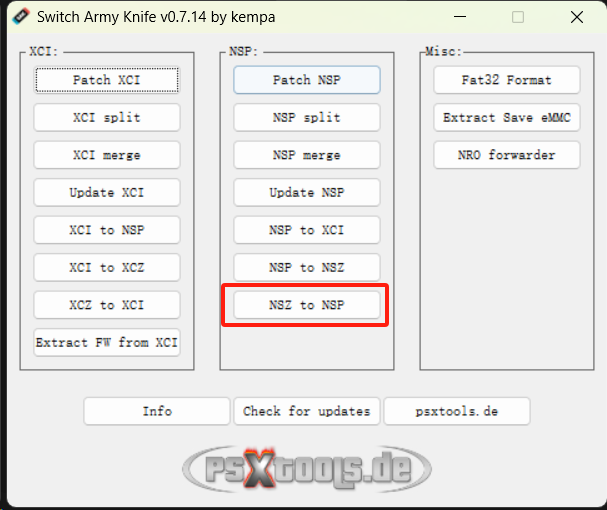Click Extract FW from XCI
This screenshot has width=607, height=510.
point(107,342)
